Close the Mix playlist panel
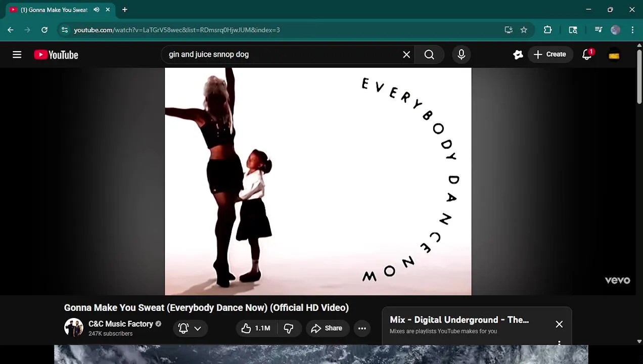 pyautogui.click(x=559, y=324)
